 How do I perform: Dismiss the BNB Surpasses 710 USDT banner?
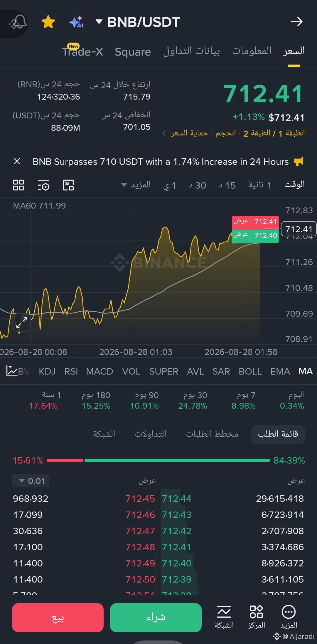(x=17, y=161)
